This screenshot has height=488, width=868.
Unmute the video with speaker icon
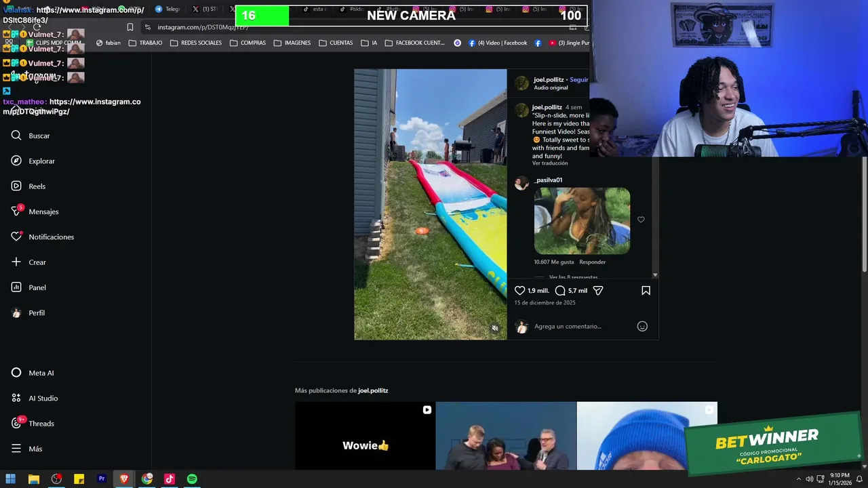(x=495, y=328)
